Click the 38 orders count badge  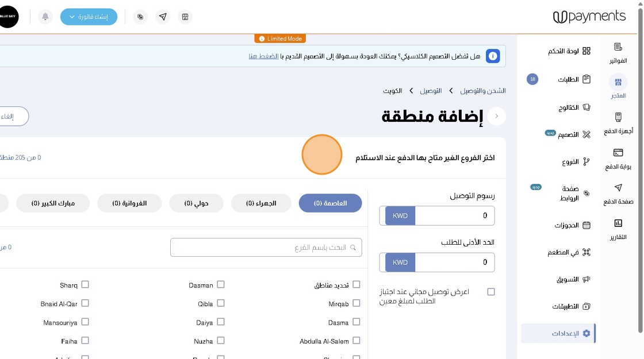532,79
